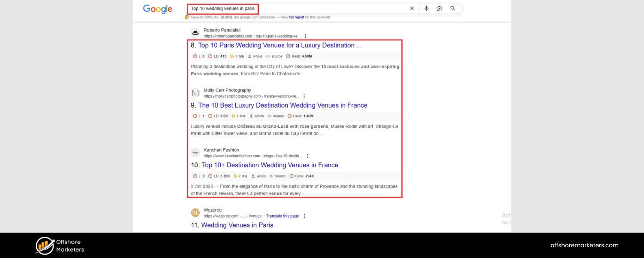Start voice search with the microphone icon
Image resolution: width=644 pixels, height=258 pixels.
(426, 9)
